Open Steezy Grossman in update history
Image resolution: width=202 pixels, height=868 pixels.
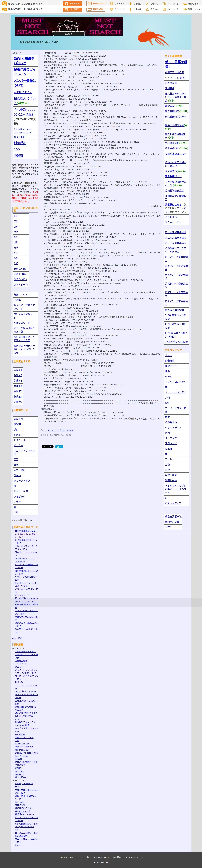point(24,784)
